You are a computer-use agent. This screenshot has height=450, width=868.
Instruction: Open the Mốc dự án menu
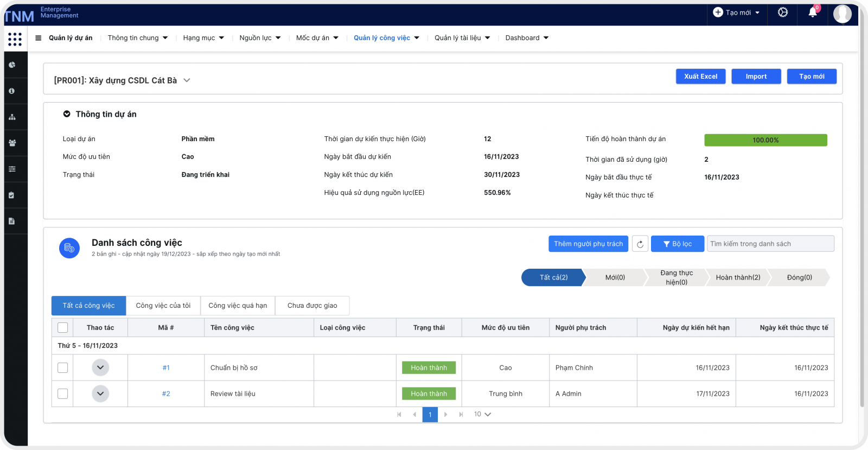pos(317,38)
